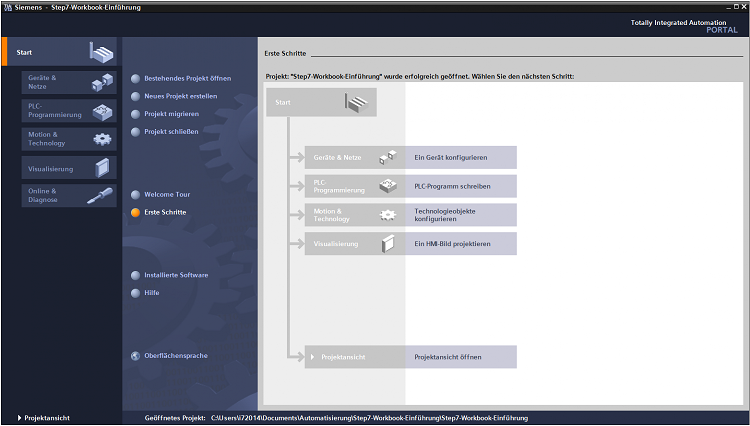Expand Projektansicht arrow at bottom left
Image resolution: width=750 pixels, height=426 pixels.
click(x=19, y=418)
